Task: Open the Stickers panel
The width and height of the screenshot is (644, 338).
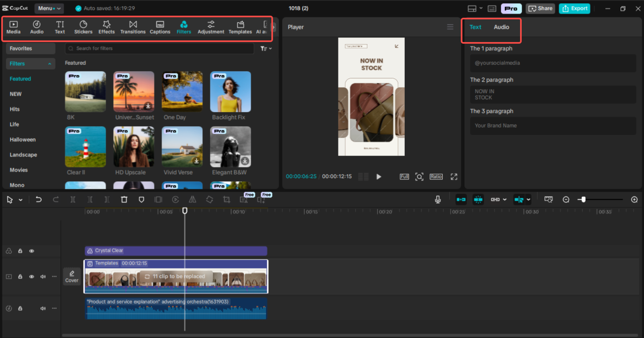Action: pos(83,27)
